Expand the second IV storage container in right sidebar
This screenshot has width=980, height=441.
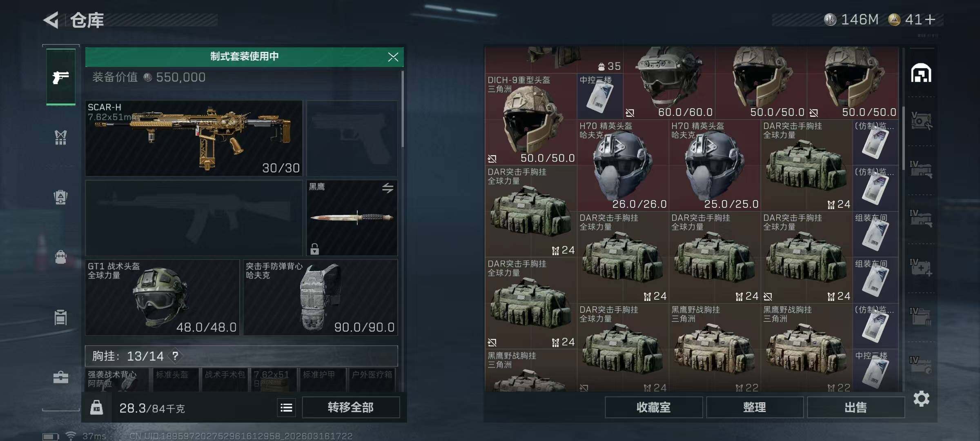[x=921, y=219]
